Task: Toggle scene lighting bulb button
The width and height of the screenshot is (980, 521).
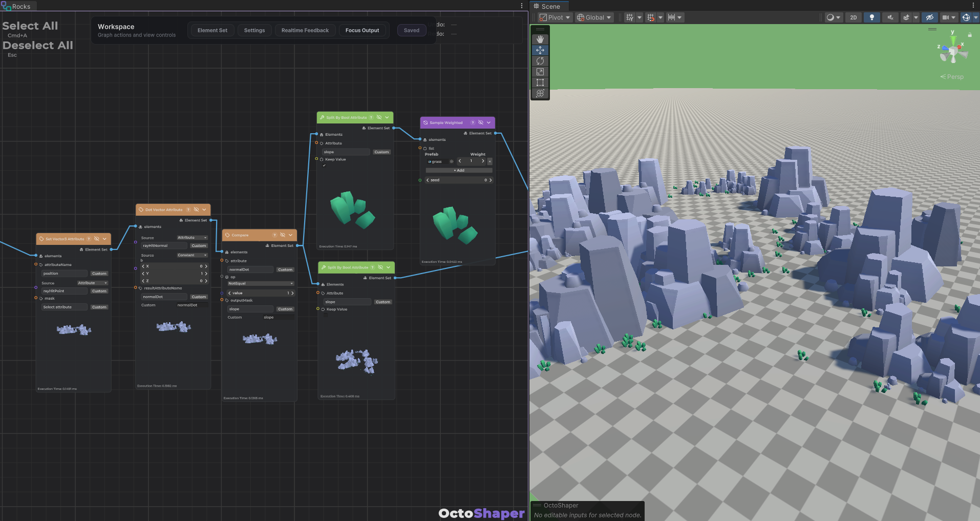Action: [x=872, y=17]
